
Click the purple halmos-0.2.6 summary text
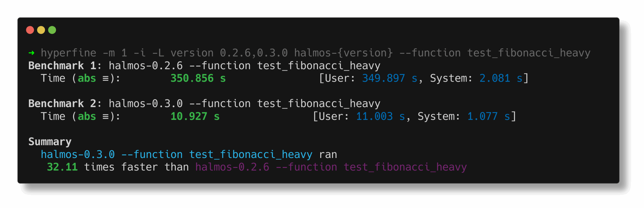point(232,167)
